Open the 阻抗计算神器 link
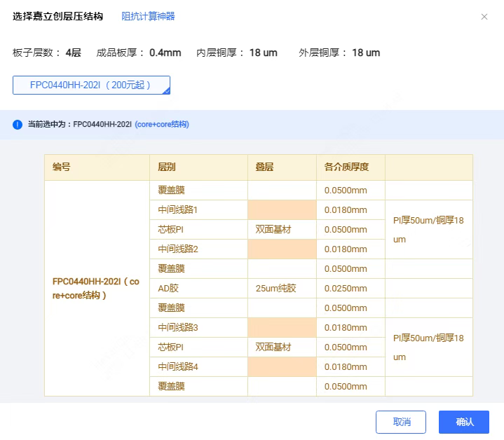The image size is (504, 440). [148, 16]
